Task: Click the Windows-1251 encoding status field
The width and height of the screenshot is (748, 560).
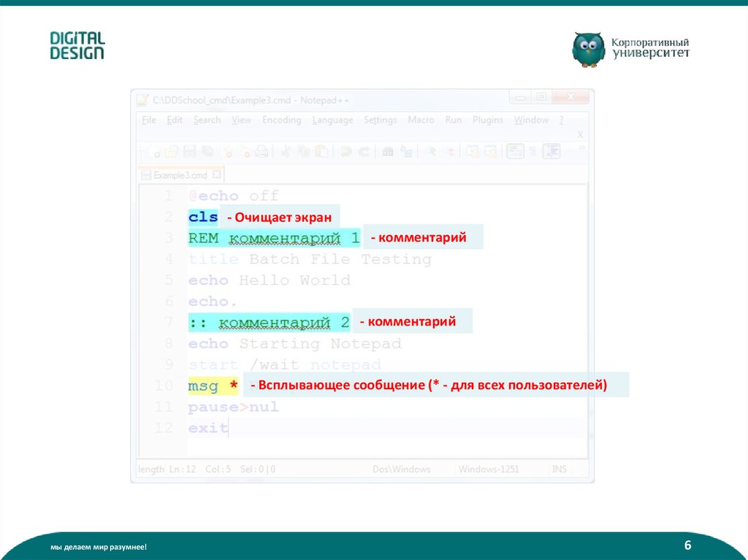Action: (489, 469)
